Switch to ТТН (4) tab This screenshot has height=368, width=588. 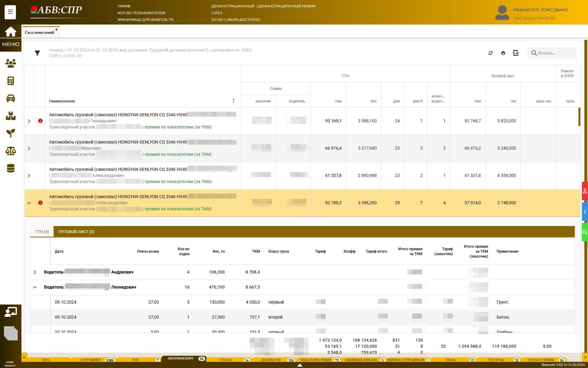(42, 232)
